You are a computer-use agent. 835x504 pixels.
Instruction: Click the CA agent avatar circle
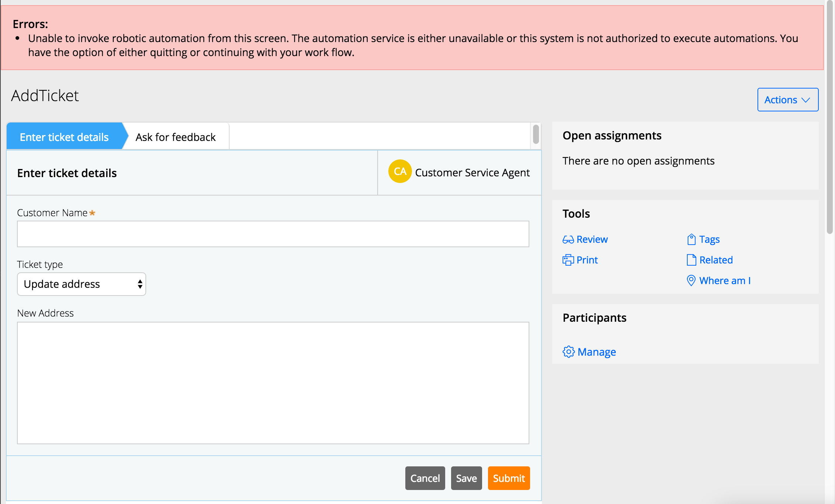(400, 172)
